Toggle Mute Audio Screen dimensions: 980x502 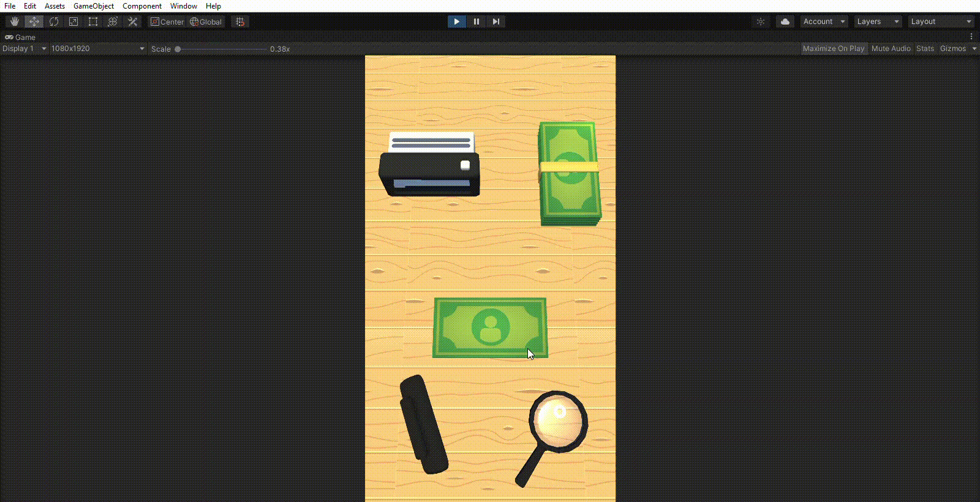pyautogui.click(x=891, y=48)
